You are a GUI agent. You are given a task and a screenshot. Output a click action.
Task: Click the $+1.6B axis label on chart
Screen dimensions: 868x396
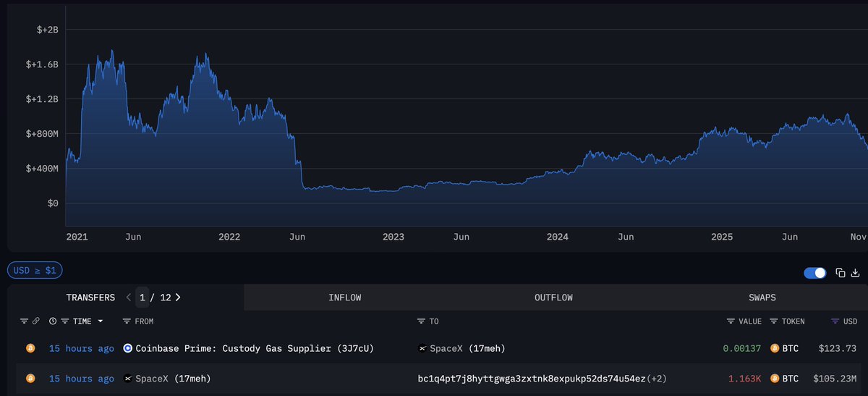(x=42, y=64)
